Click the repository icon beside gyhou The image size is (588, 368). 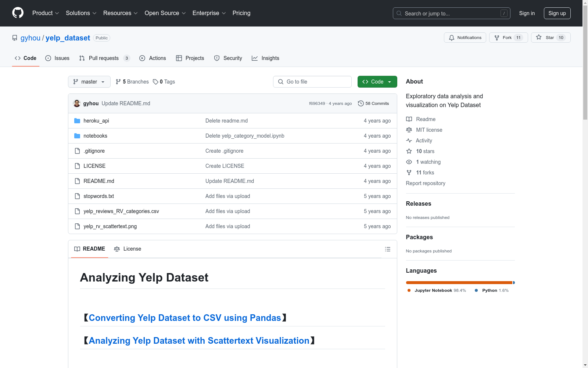[x=15, y=38]
